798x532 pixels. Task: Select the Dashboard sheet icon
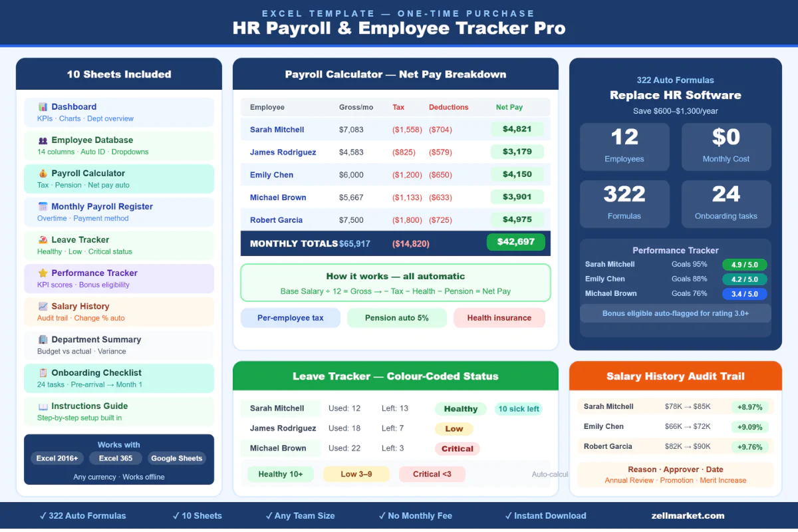point(43,106)
